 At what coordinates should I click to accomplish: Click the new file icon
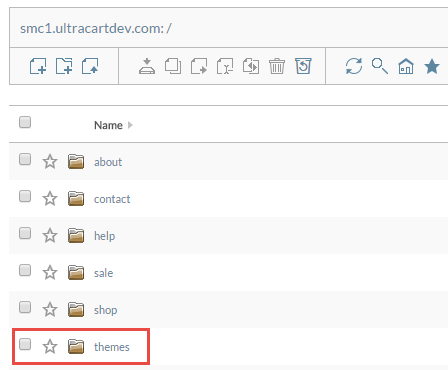(x=38, y=66)
